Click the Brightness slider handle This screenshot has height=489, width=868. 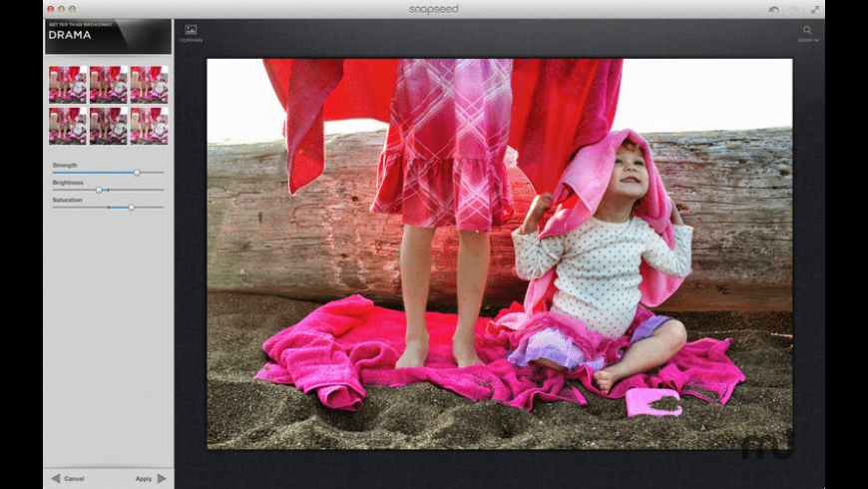pos(99,190)
